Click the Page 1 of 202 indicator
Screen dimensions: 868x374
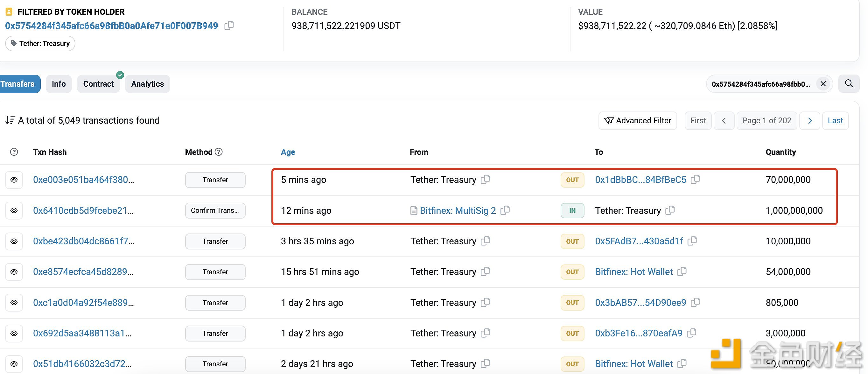(x=767, y=121)
